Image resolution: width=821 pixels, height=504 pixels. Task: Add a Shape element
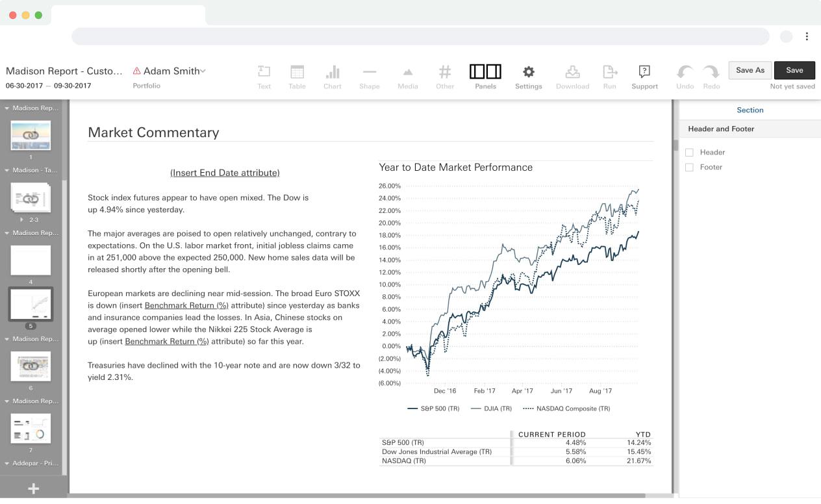click(369, 76)
